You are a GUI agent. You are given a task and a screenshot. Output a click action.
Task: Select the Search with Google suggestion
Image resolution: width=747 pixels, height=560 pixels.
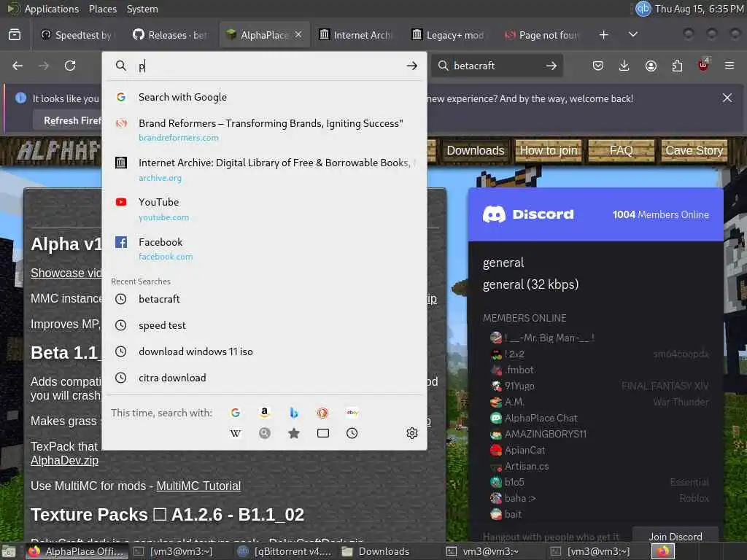264,97
